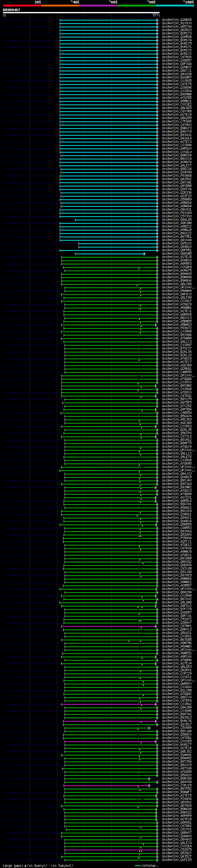The width and height of the screenshot is (197, 868).
Task: Click the red 20% identity legend segment
Action: point(22,6)
